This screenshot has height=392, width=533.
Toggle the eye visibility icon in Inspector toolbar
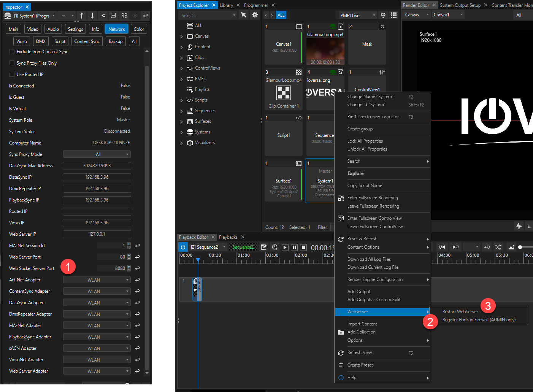135,16
